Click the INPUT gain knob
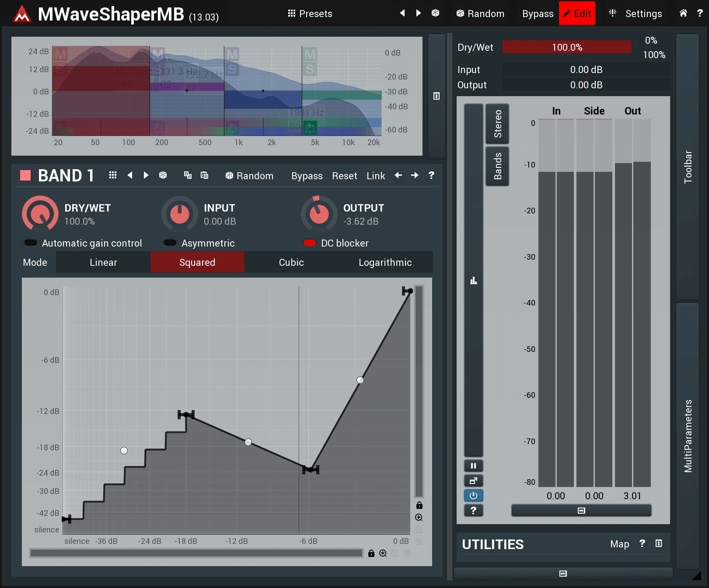The height and width of the screenshot is (588, 709). [180, 214]
